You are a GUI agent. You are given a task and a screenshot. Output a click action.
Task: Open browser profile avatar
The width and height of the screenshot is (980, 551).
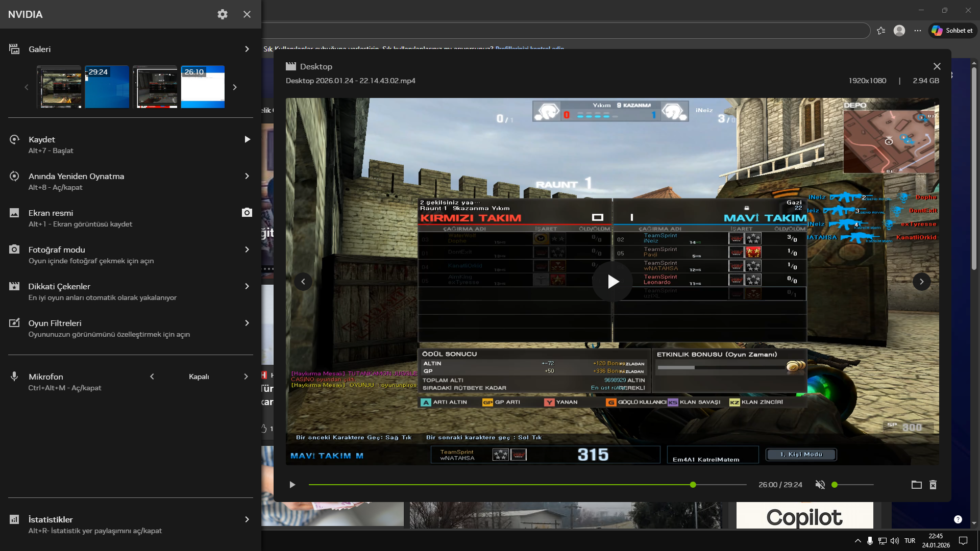[x=899, y=31]
